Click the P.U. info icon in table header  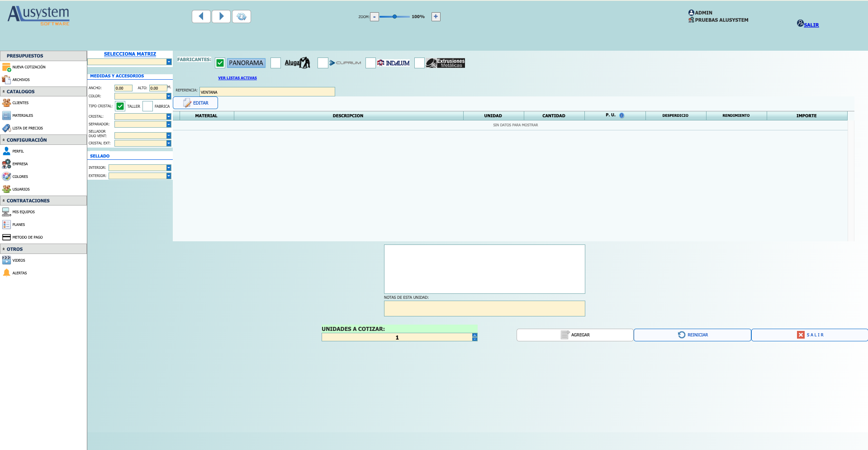[x=621, y=115]
